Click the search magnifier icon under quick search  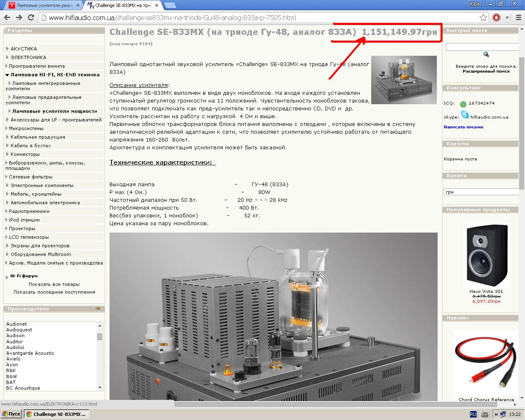486,54
